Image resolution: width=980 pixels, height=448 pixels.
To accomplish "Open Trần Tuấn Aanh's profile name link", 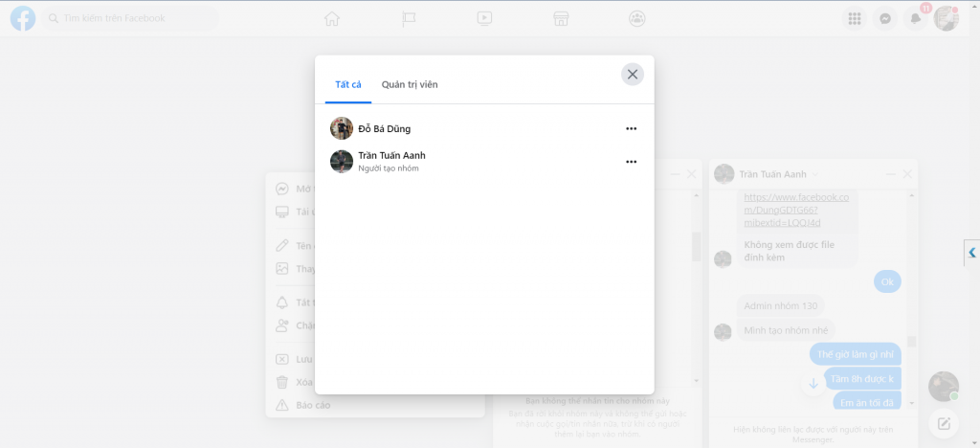I will click(x=391, y=155).
